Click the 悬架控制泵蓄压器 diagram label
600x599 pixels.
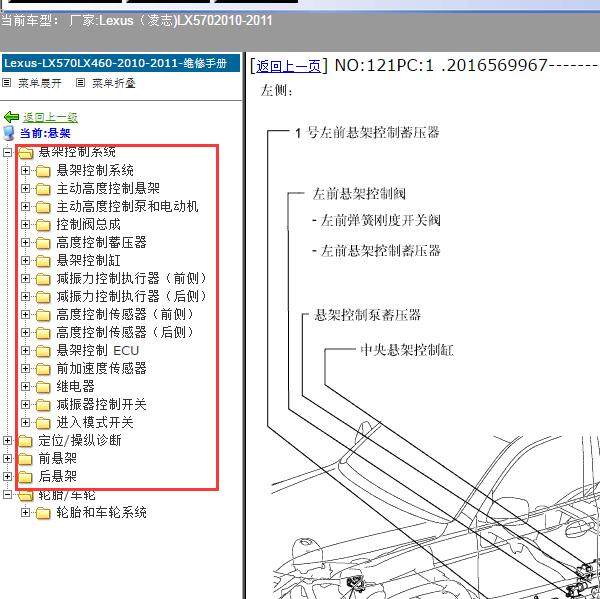pyautogui.click(x=367, y=315)
